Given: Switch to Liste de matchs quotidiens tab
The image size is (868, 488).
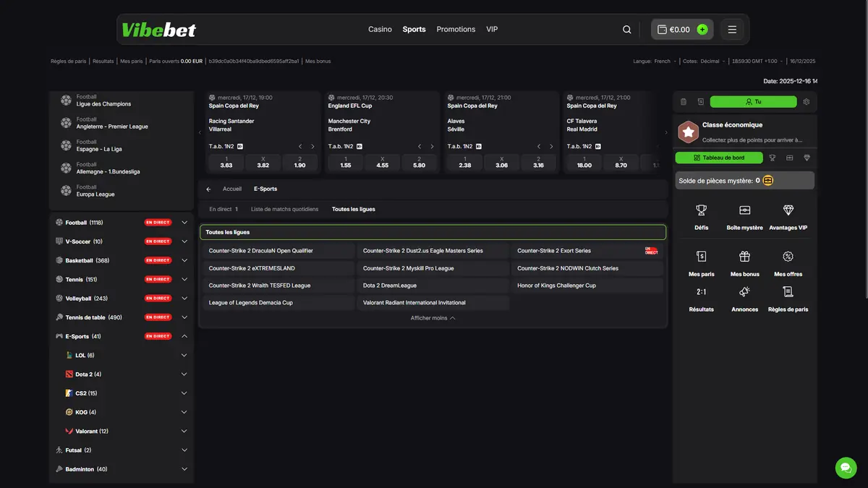Looking at the screenshot, I should click(284, 209).
